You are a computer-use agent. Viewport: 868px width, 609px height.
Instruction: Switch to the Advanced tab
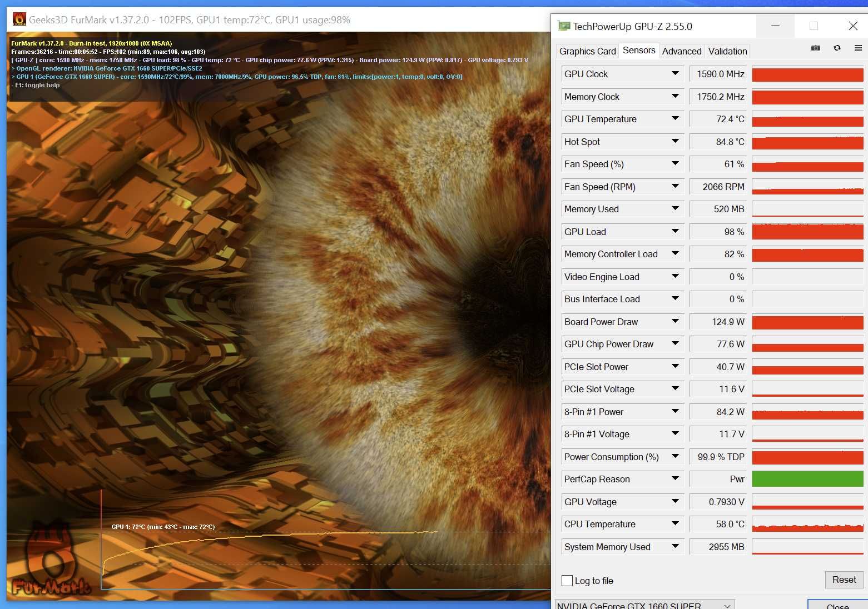tap(682, 51)
